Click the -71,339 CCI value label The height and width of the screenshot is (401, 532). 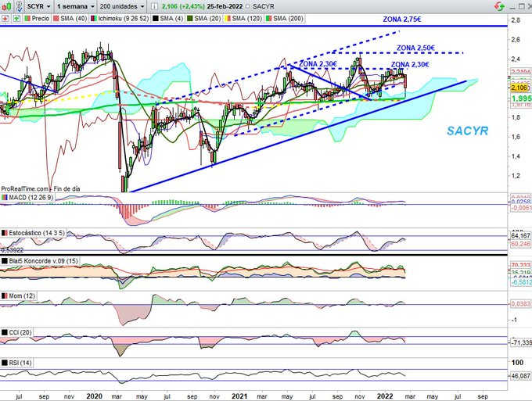(x=521, y=342)
